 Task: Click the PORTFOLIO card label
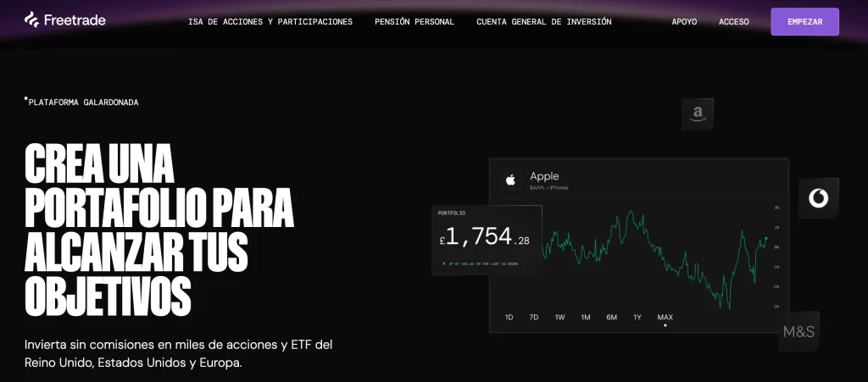click(x=452, y=213)
